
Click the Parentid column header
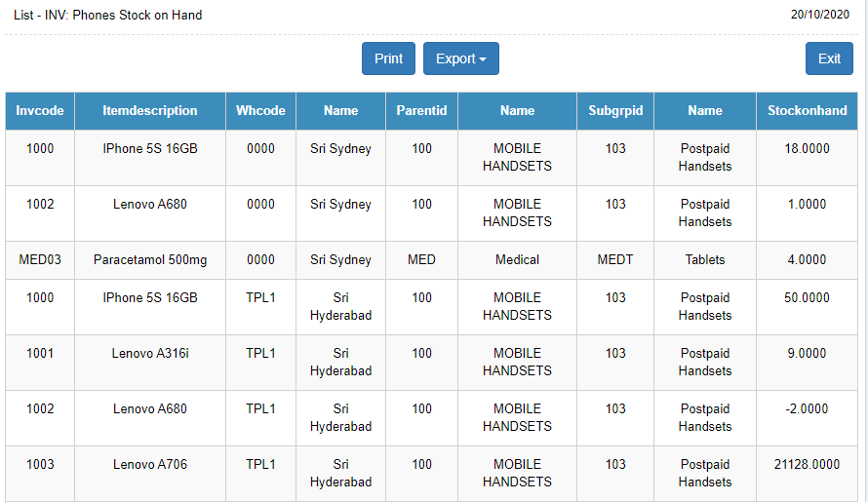pos(421,111)
